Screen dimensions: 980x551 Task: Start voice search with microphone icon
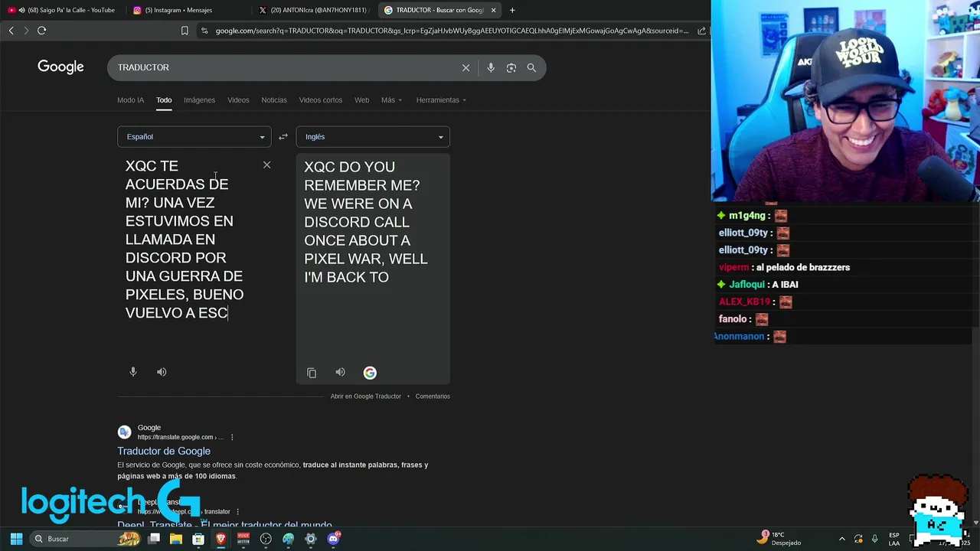click(491, 67)
